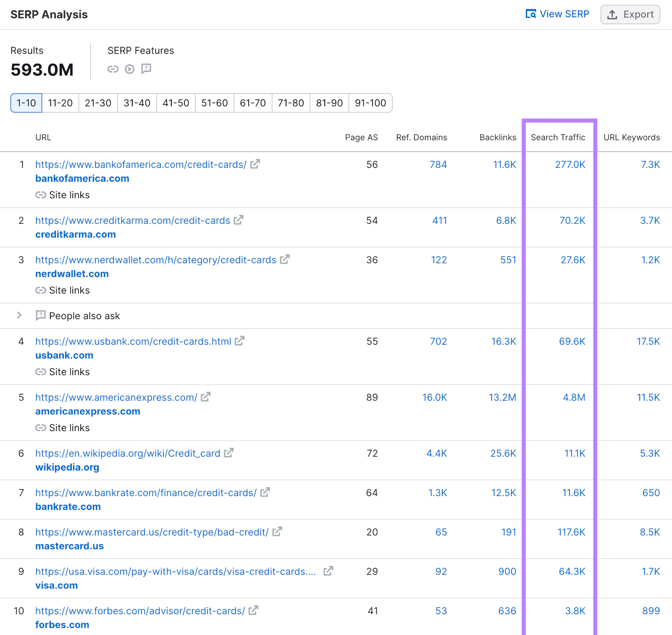Open View SERP
This screenshot has width=672, height=635.
pos(557,14)
